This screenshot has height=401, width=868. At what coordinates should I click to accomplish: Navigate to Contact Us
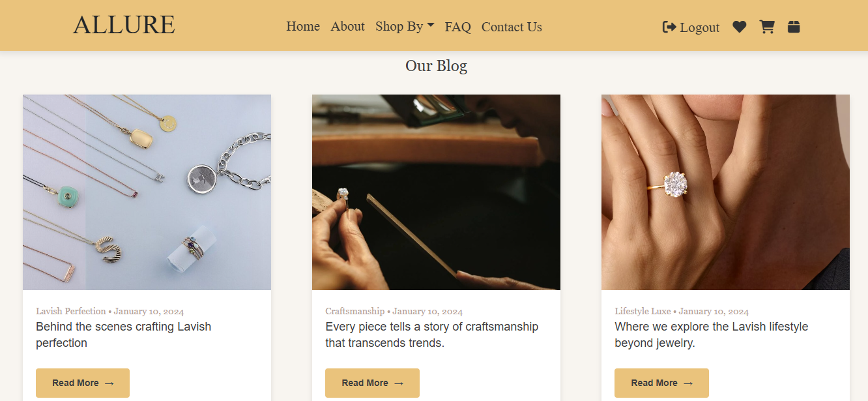click(x=512, y=27)
